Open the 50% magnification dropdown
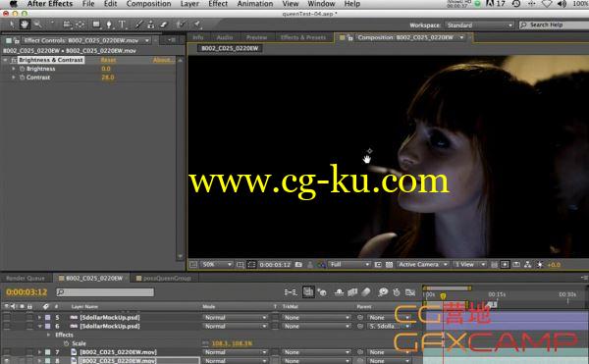 click(216, 265)
